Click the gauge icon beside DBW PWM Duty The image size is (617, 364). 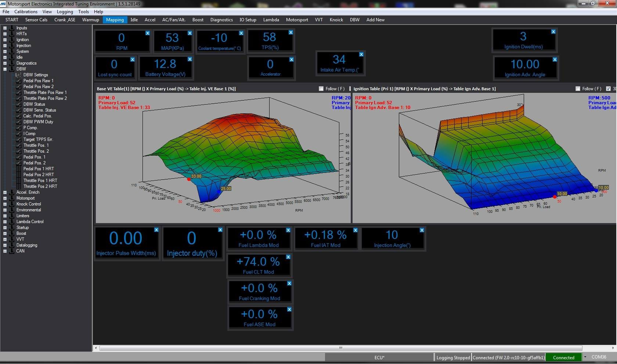point(18,122)
